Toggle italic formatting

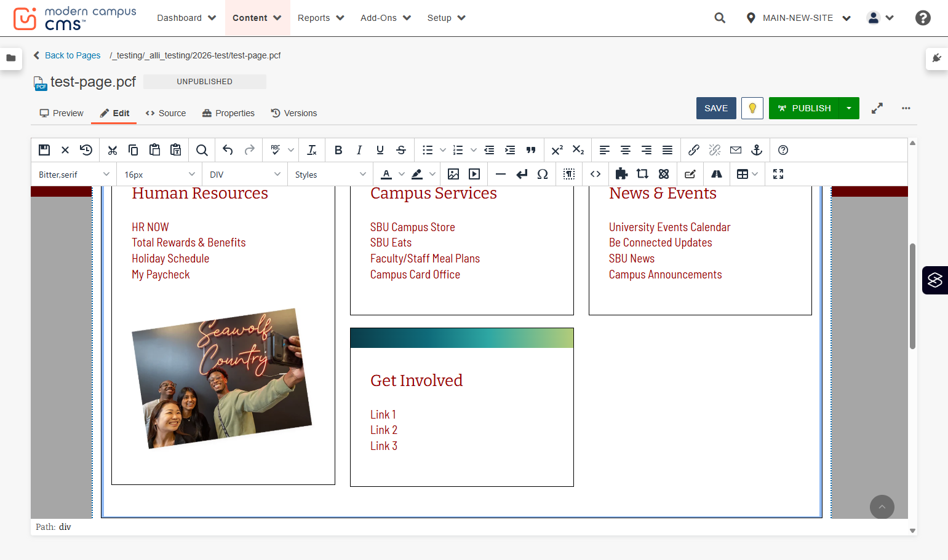click(359, 150)
